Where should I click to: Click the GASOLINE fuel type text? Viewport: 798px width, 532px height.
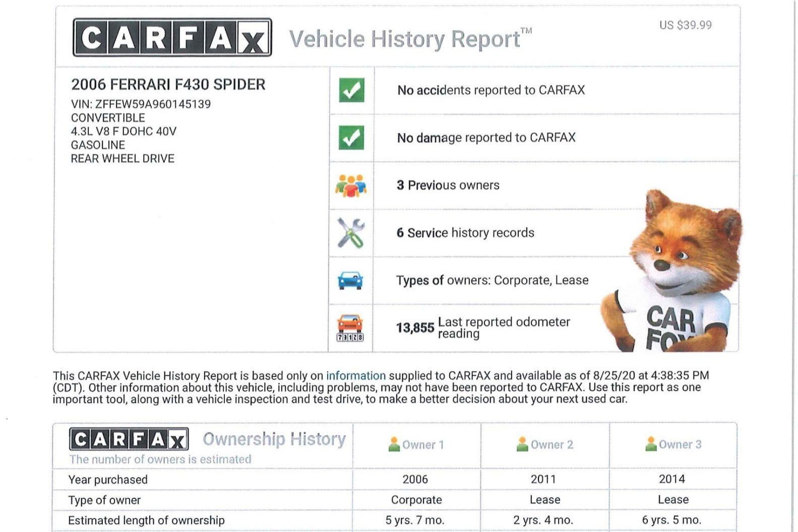98,145
